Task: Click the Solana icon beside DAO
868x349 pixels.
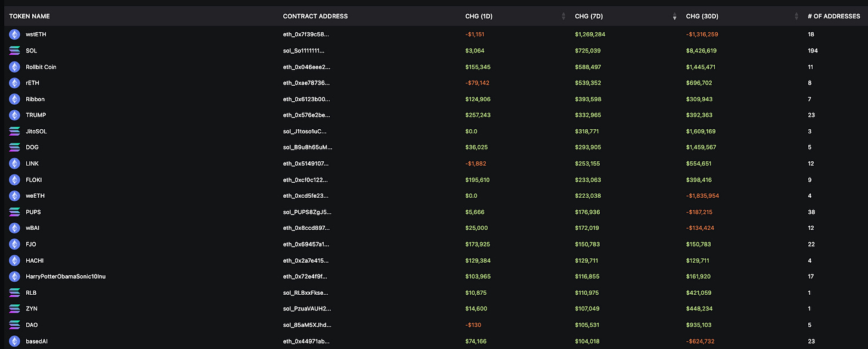Action: click(x=14, y=325)
